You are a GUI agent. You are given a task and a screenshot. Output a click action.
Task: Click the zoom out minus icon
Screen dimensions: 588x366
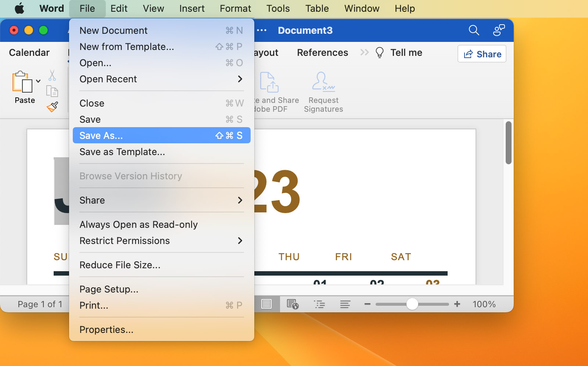tap(367, 304)
